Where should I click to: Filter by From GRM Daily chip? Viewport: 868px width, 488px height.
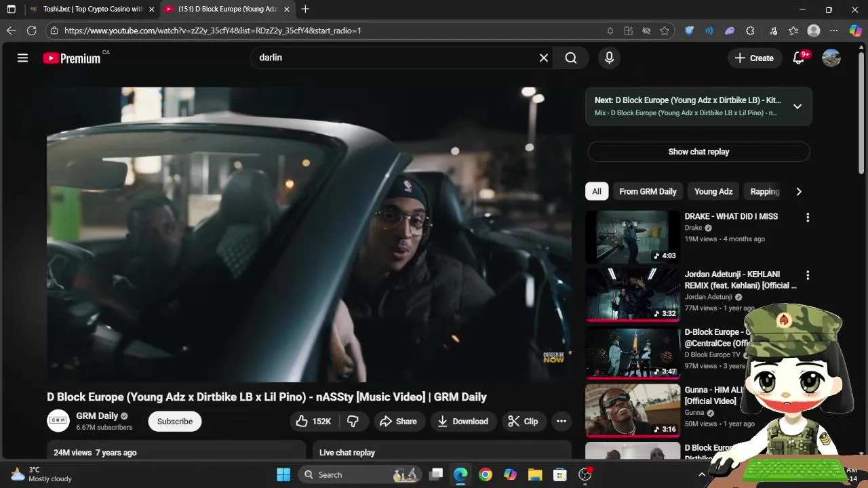point(648,191)
